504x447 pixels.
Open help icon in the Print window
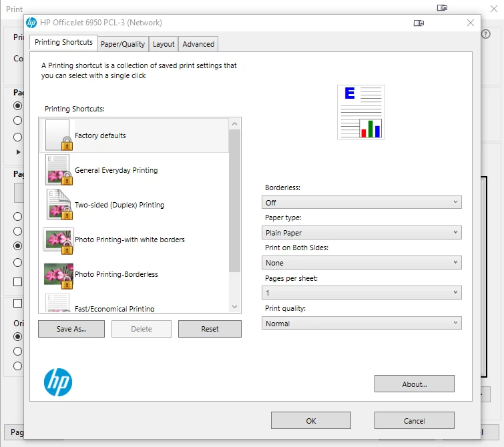(x=486, y=34)
